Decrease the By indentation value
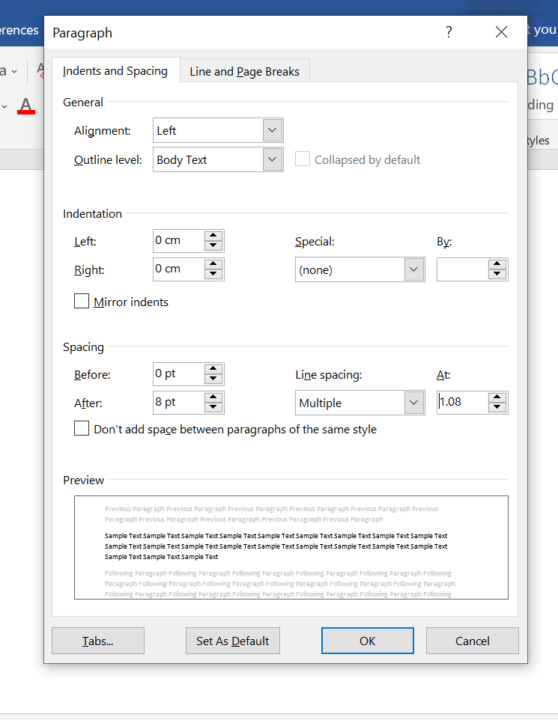Viewport: 558px width, 720px height. tap(497, 274)
